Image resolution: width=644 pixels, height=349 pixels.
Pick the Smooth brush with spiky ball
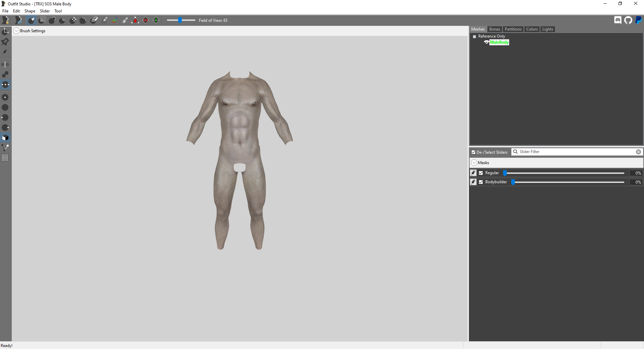[x=83, y=20]
